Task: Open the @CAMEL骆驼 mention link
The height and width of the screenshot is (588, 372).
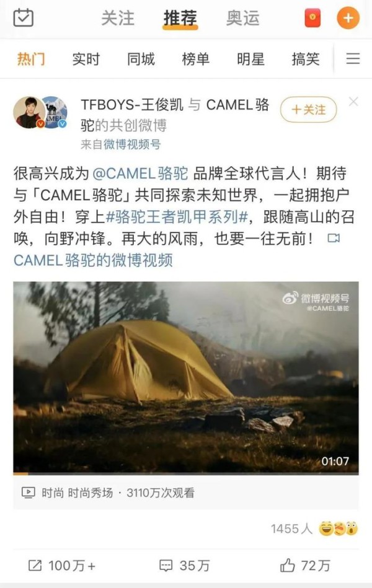Action: point(140,173)
